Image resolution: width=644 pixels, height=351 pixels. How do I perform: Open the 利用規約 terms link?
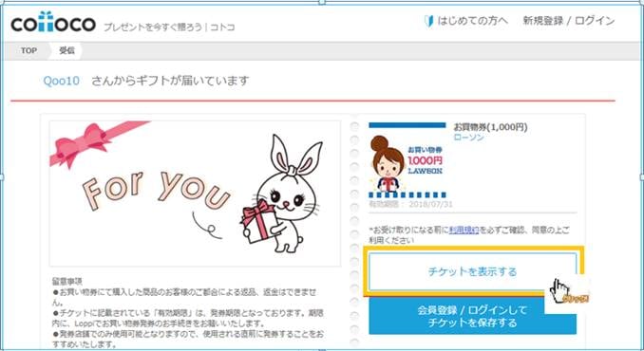(464, 230)
